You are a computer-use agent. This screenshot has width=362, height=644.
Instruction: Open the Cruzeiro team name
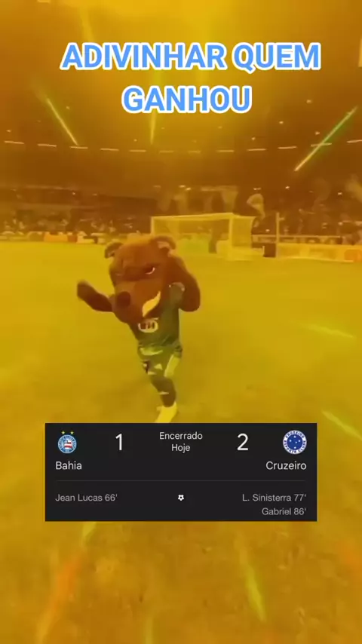286,466
